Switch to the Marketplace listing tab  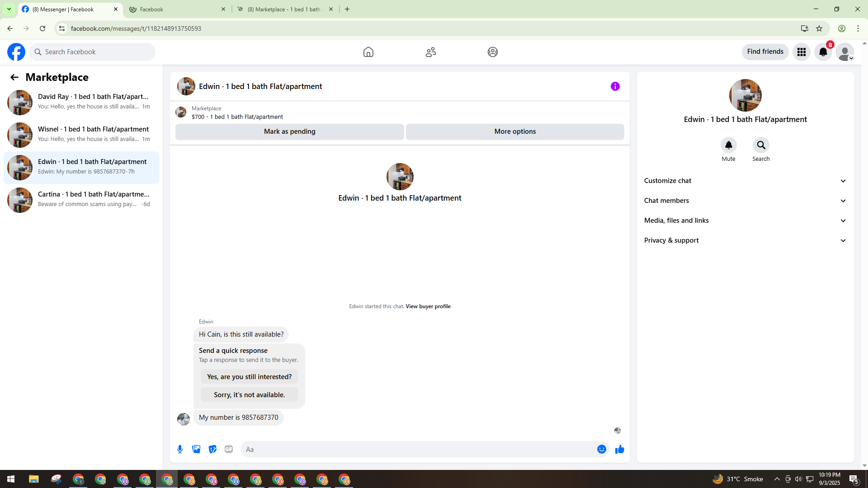285,9
